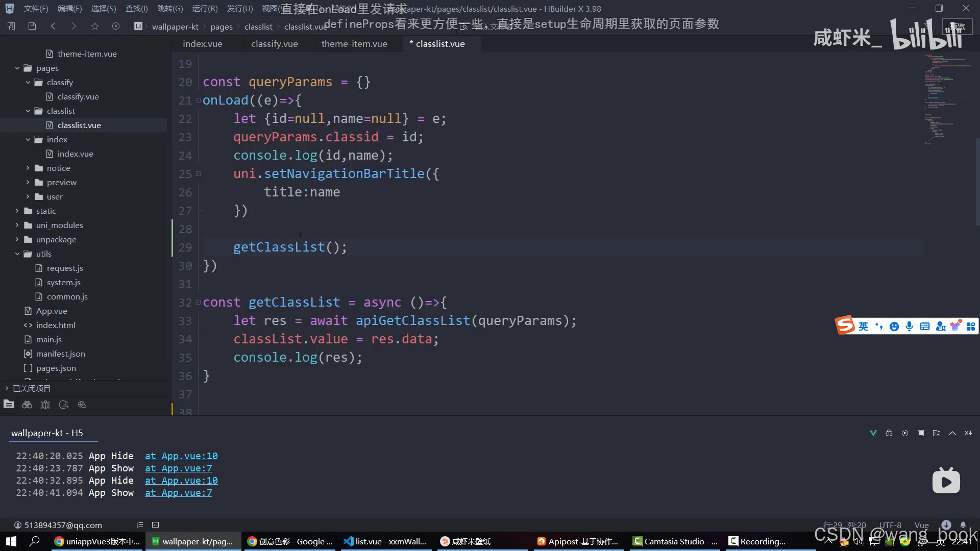Click the run play icon in toolbar
The height and width of the screenshot is (551, 980).
[116, 26]
